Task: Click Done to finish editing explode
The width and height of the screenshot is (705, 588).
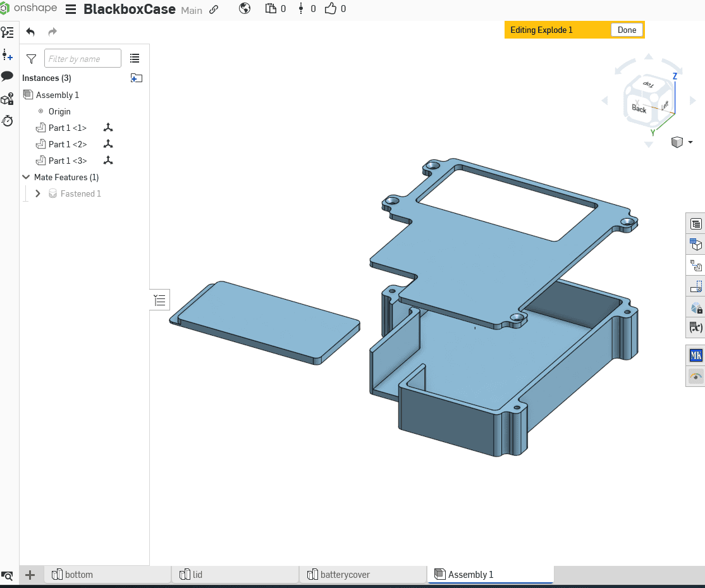Action: pos(627,30)
